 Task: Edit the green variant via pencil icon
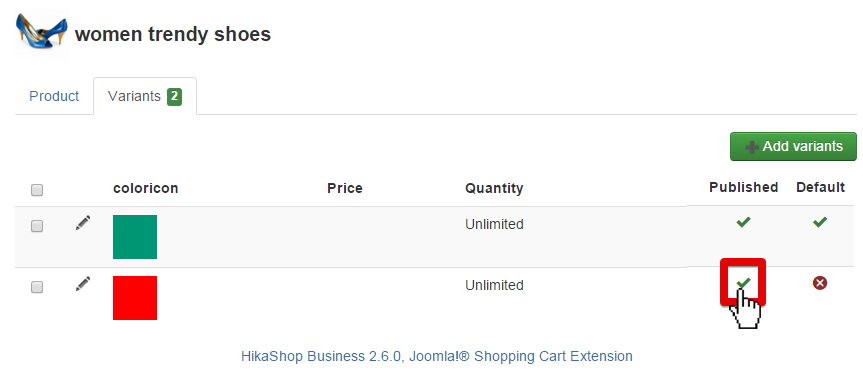pyautogui.click(x=83, y=223)
